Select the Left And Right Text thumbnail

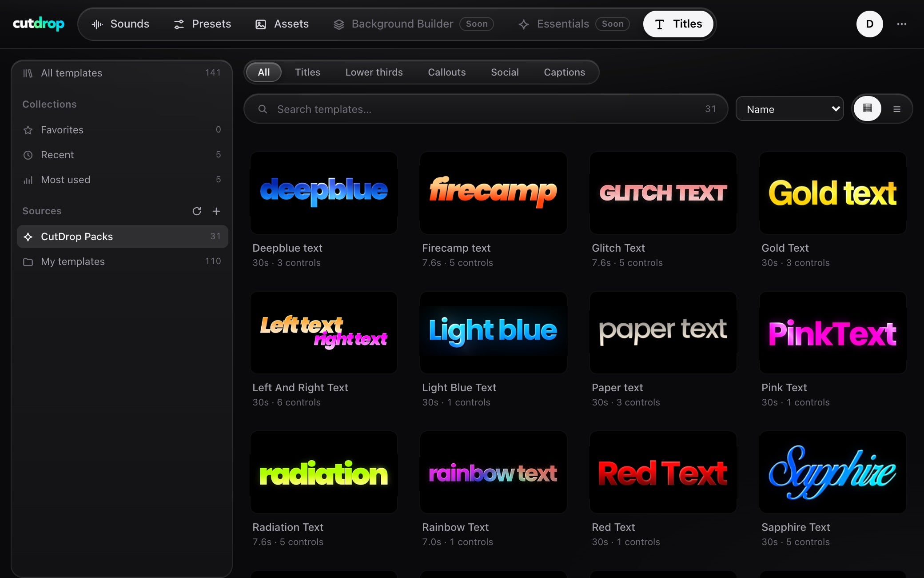tap(324, 333)
